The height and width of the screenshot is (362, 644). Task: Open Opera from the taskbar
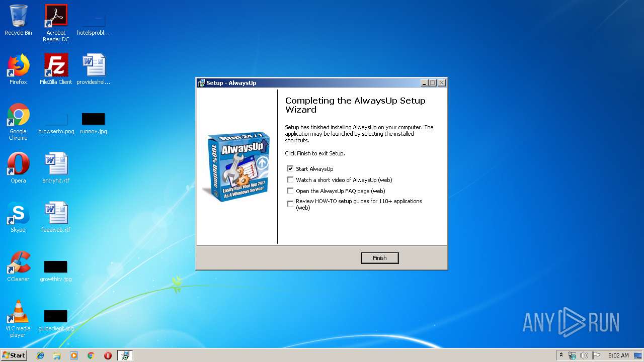point(108,355)
